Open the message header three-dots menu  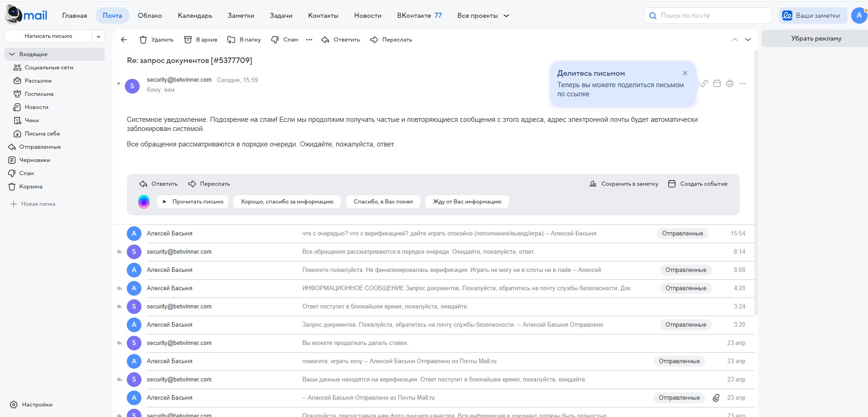pos(743,83)
